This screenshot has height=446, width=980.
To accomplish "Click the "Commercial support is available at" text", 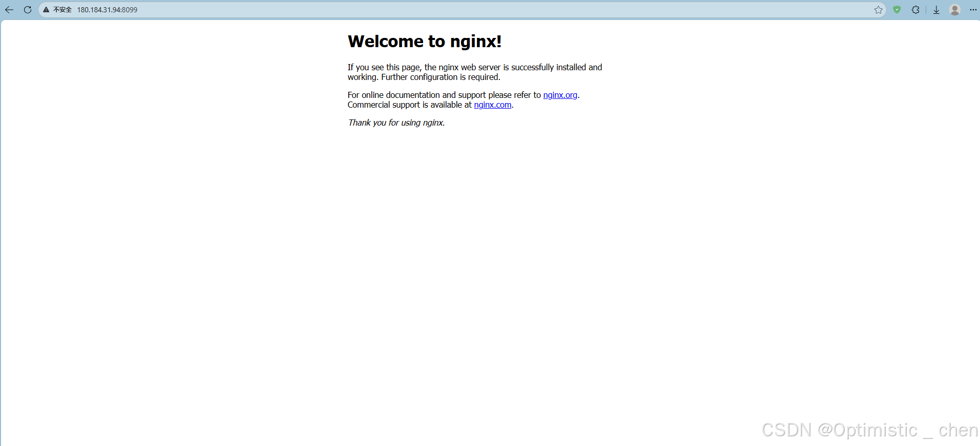I will click(409, 105).
